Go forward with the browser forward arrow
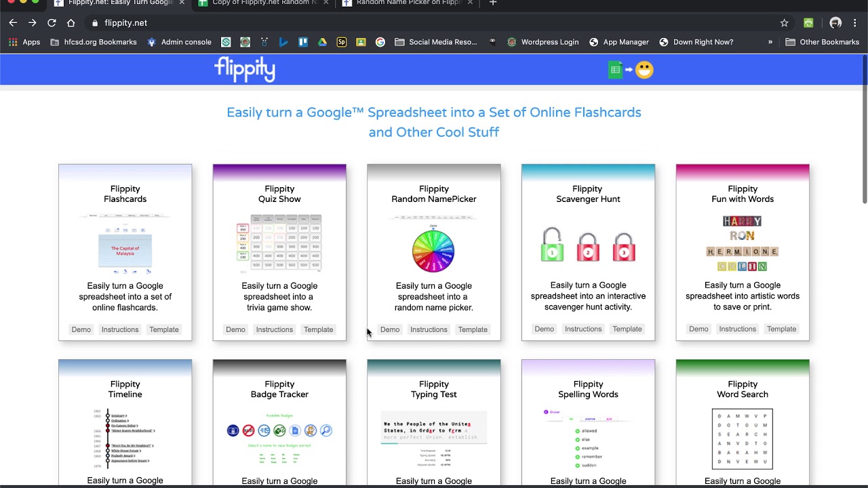The image size is (868, 488). (32, 23)
